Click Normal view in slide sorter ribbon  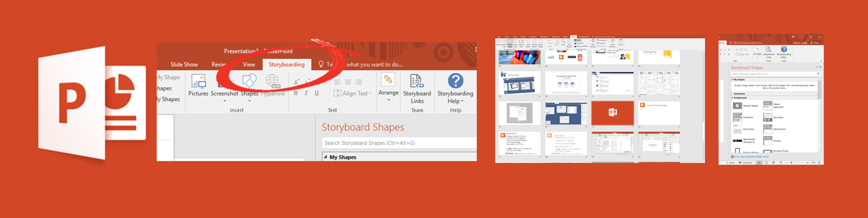(x=499, y=43)
